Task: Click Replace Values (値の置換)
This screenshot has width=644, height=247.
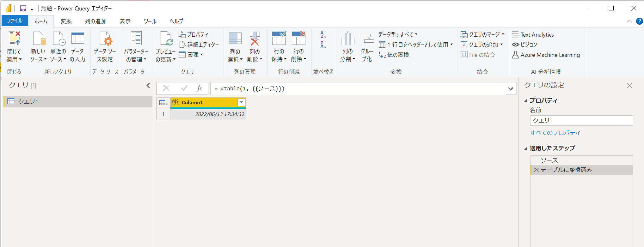Action: (394, 55)
